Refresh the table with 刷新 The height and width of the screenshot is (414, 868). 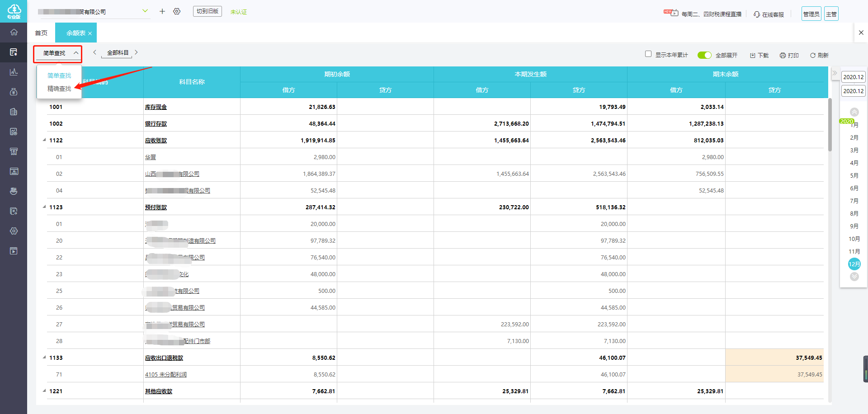coord(819,55)
